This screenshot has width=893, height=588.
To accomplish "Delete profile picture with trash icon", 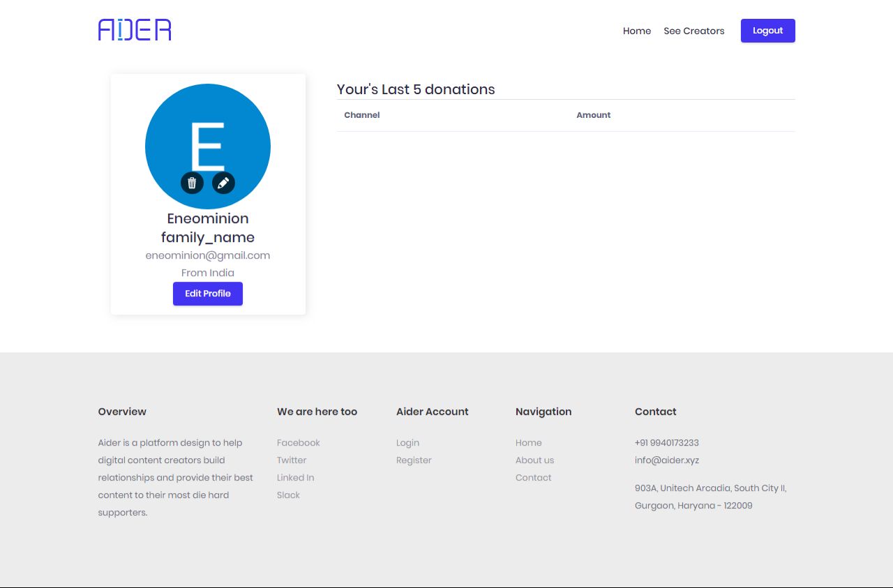I will point(192,183).
